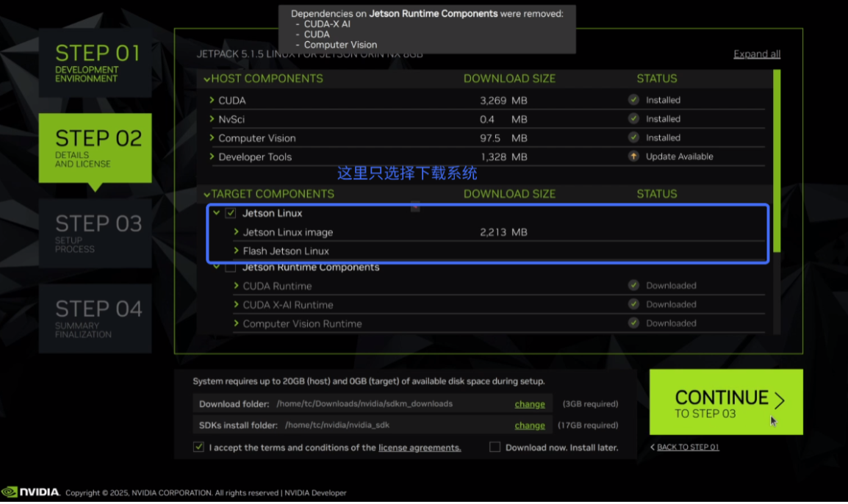Click the Installed text for NvSci
This screenshot has width=848, height=504.
click(663, 118)
